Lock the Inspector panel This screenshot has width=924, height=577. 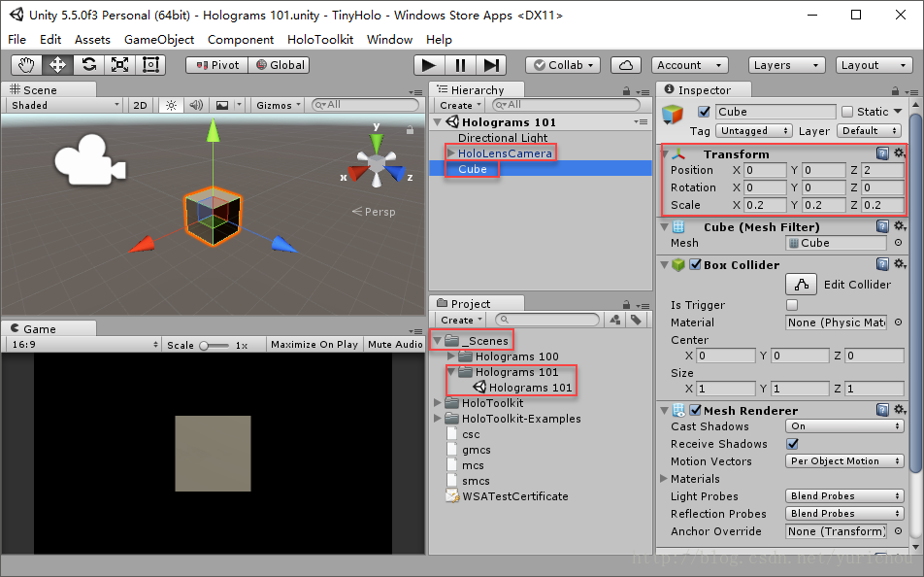[x=895, y=91]
